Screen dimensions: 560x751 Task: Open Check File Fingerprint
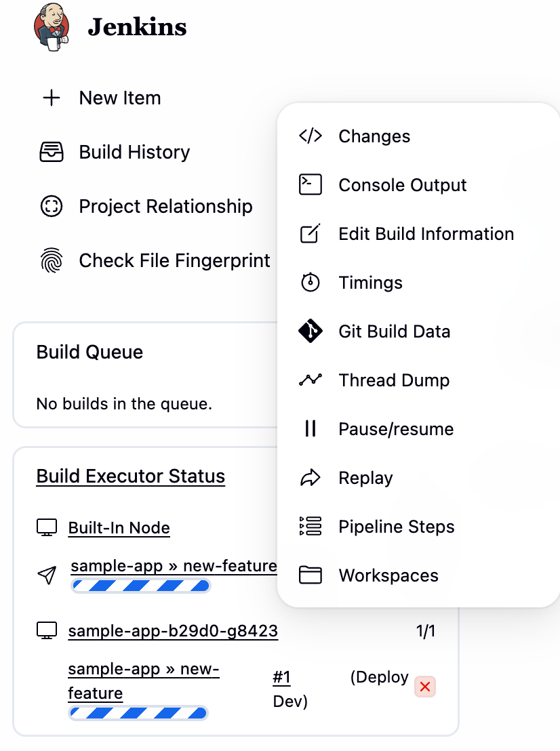[174, 260]
